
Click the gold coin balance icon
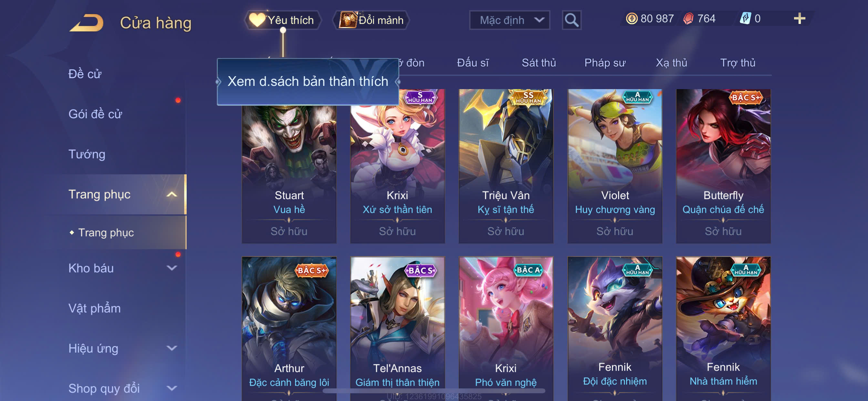[631, 18]
